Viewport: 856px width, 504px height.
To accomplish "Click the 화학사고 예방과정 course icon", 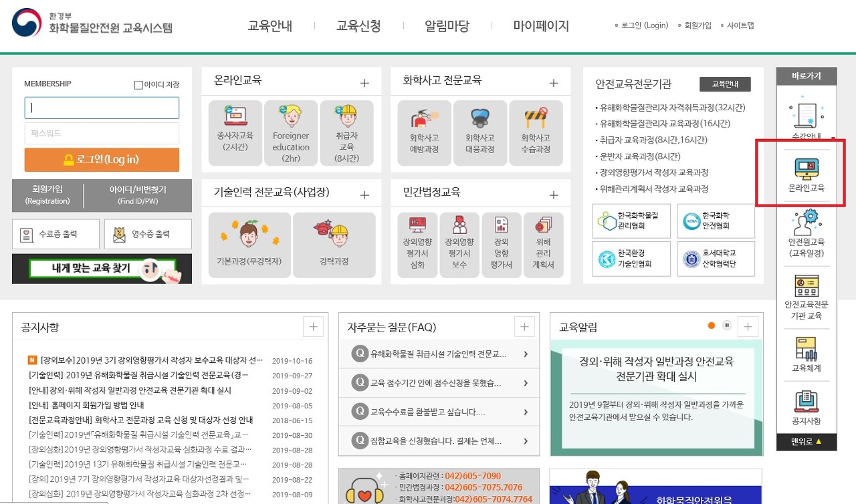I will [423, 132].
